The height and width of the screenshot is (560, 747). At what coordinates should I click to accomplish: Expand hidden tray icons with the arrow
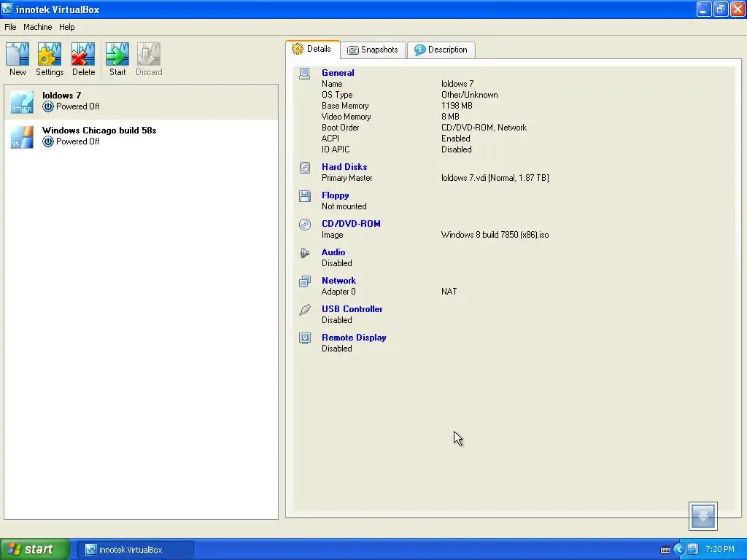[679, 550]
